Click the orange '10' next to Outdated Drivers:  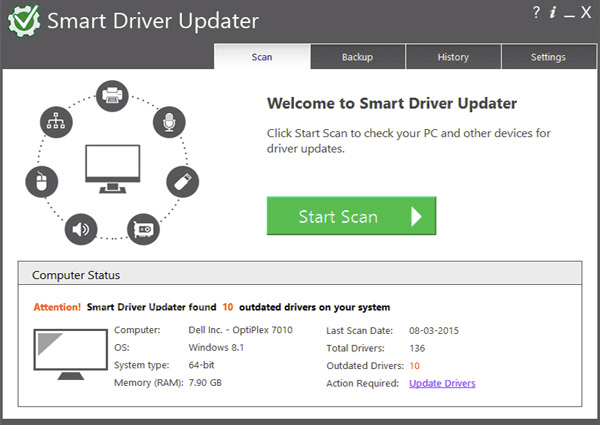click(x=414, y=366)
